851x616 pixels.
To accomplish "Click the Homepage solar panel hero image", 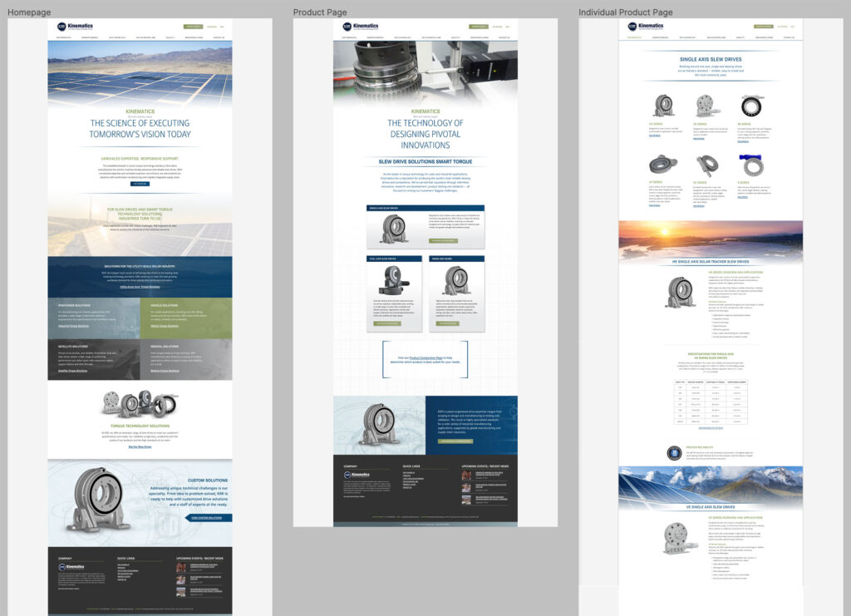I will (140, 73).
